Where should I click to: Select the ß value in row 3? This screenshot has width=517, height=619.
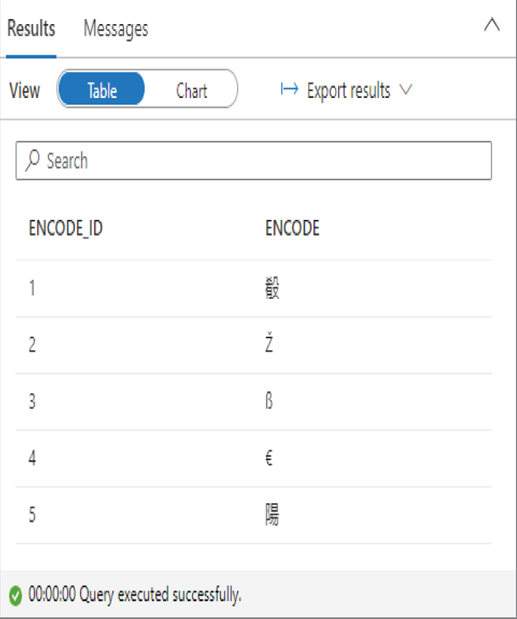coord(269,401)
